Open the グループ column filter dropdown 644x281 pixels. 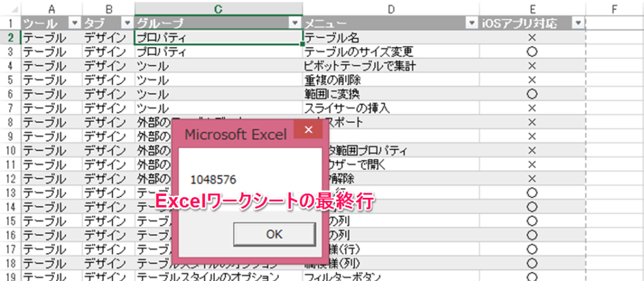[x=295, y=23]
